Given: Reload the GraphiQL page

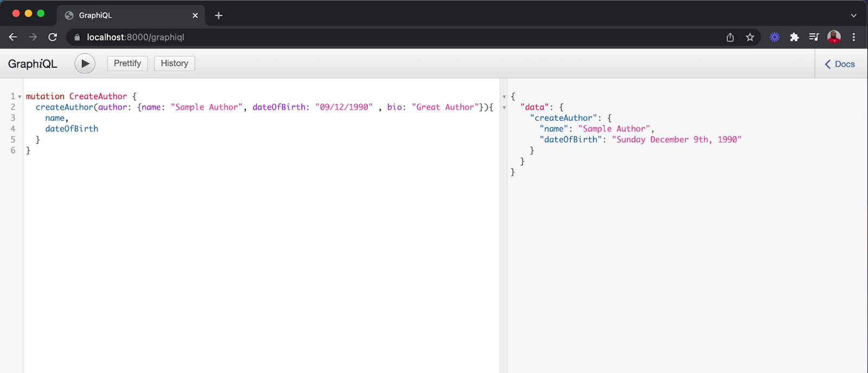Looking at the screenshot, I should point(53,37).
